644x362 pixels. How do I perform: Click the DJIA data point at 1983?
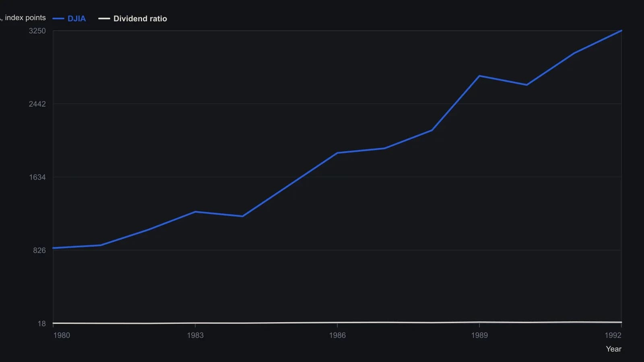pos(195,212)
